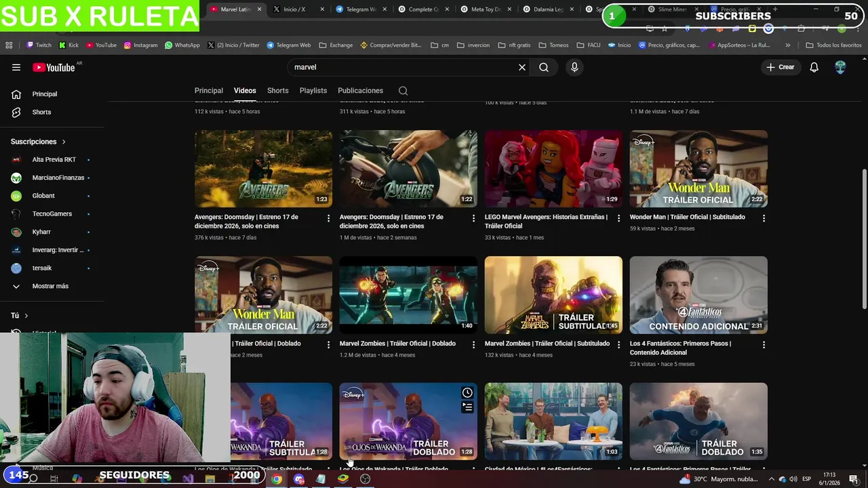Screen dimensions: 868x488
Task: Open Los 4 Fantásticos Contenido Adicional thumbnail
Action: point(698,295)
